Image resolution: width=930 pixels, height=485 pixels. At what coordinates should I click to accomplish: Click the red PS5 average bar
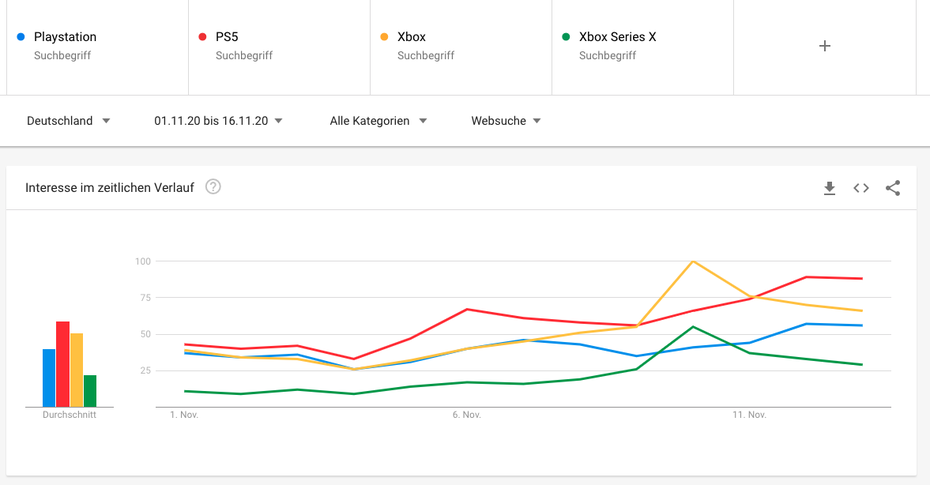[x=63, y=364]
